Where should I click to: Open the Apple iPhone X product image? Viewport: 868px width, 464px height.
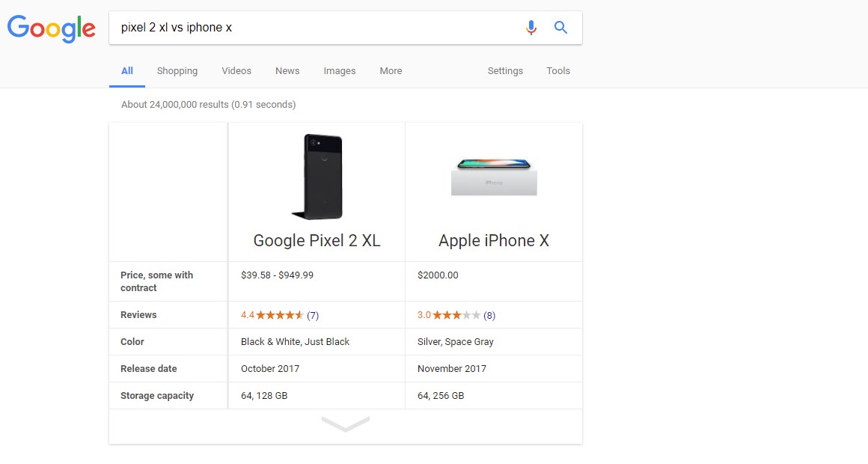pyautogui.click(x=493, y=177)
